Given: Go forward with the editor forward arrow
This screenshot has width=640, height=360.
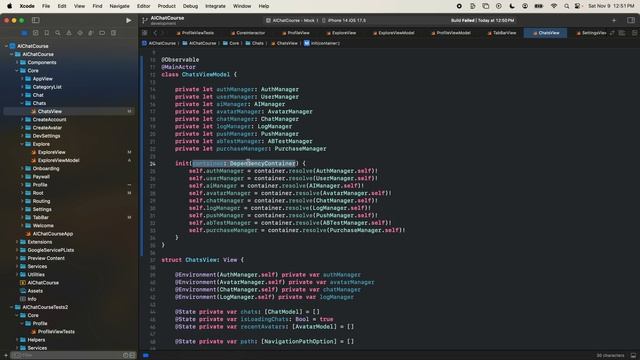Looking at the screenshot, I should tap(163, 33).
